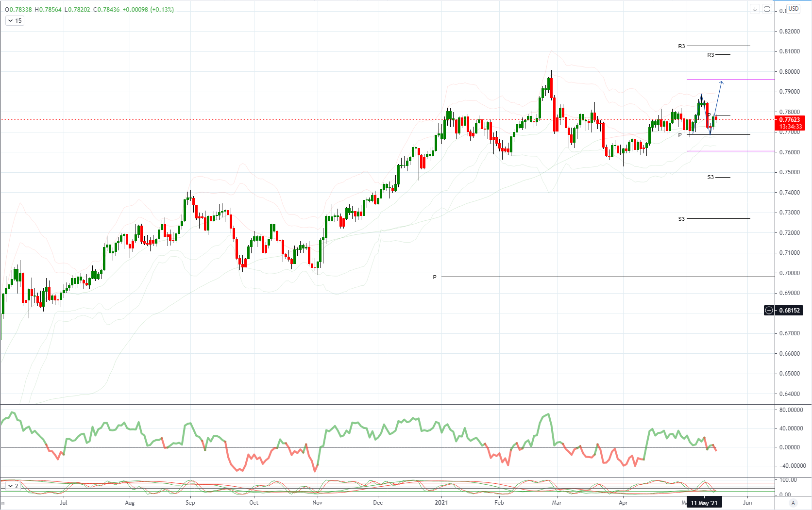This screenshot has width=812, height=510.
Task: Click the low price value L0.78202
Action: point(77,10)
